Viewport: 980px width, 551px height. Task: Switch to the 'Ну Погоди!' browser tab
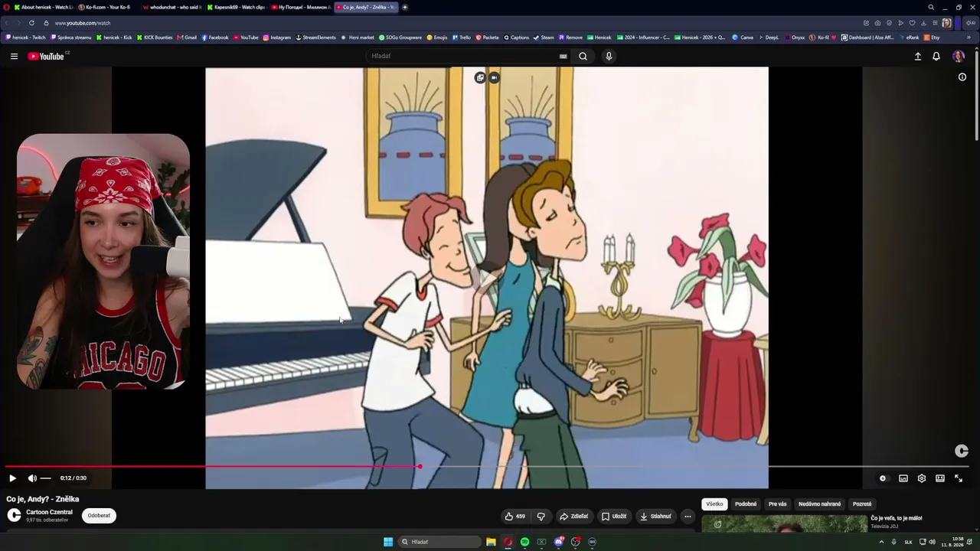click(301, 7)
